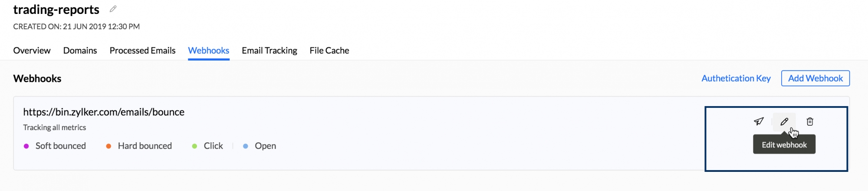The width and height of the screenshot is (868, 191).
Task: Click the blue Open metric dot
Action: 246,146
